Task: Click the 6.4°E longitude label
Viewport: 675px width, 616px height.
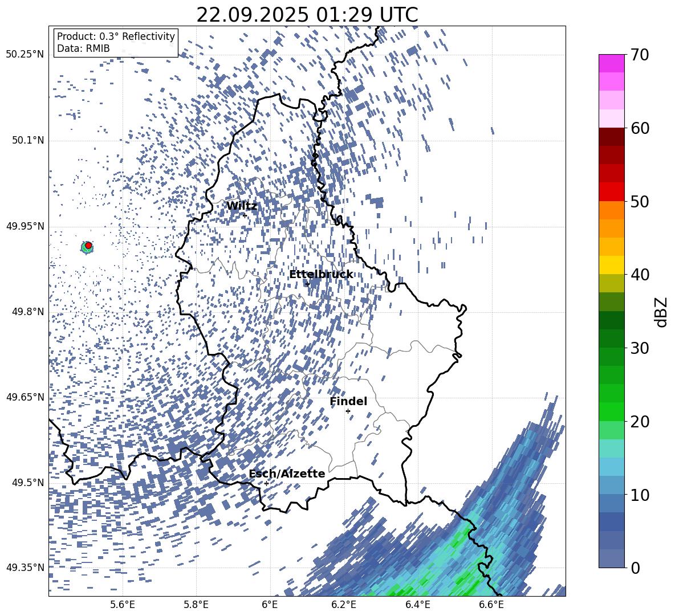Action: point(417,605)
